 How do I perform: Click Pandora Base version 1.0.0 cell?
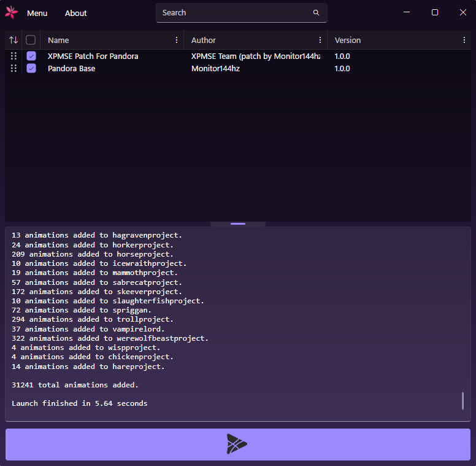pos(342,69)
